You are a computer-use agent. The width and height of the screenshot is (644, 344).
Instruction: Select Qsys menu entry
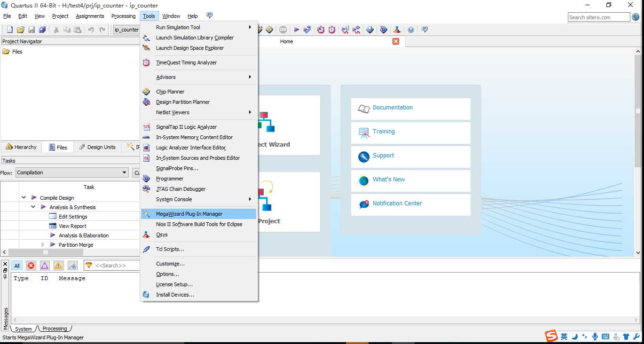coord(199,235)
